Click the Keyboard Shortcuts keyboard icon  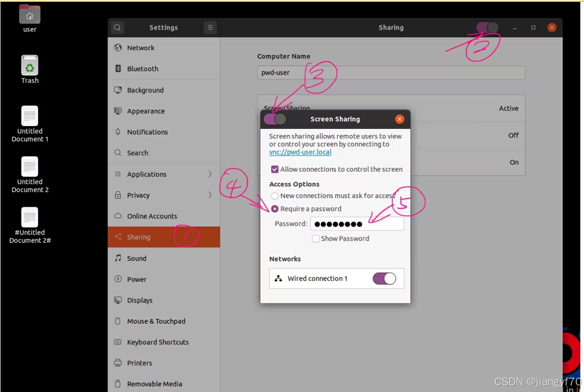(x=118, y=342)
